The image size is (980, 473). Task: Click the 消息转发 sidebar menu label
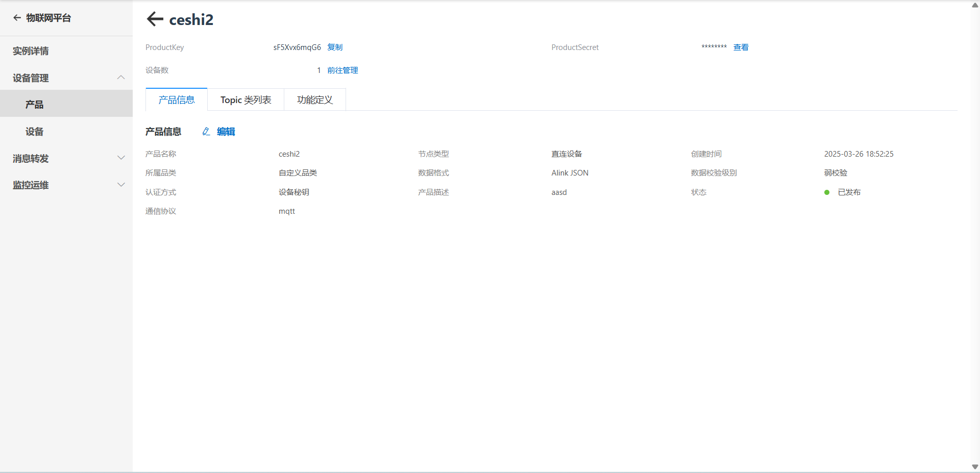31,159
